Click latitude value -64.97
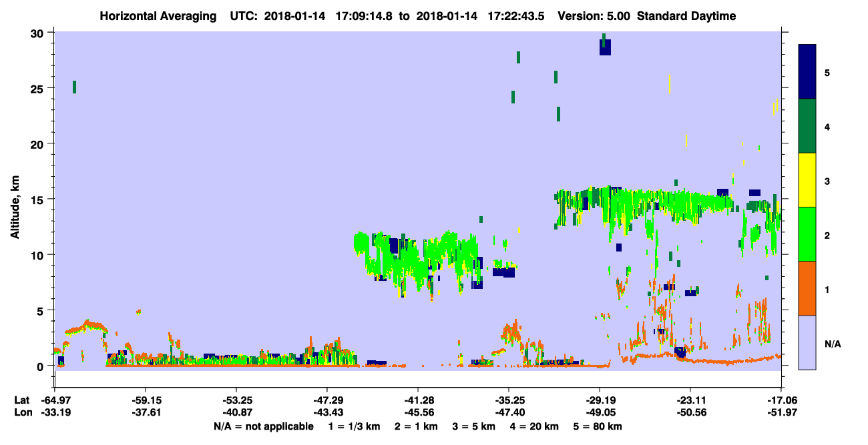Viewport: 868px width, 445px height. (55, 400)
